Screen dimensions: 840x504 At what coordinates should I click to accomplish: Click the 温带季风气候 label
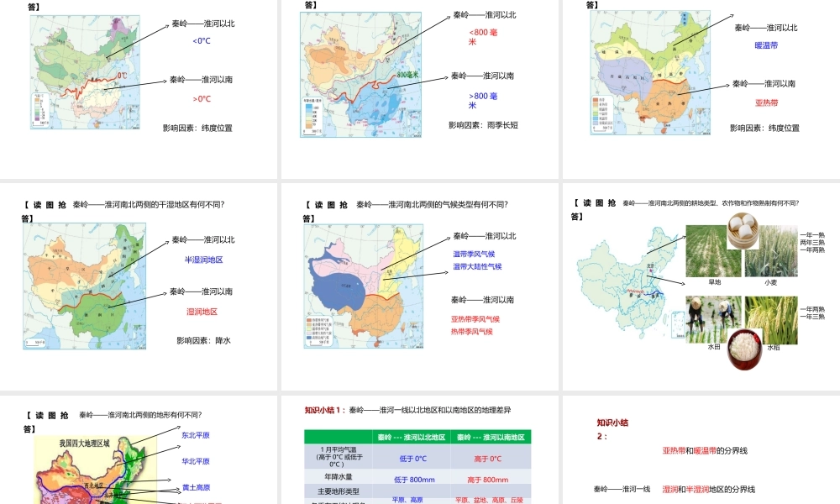coord(474,254)
